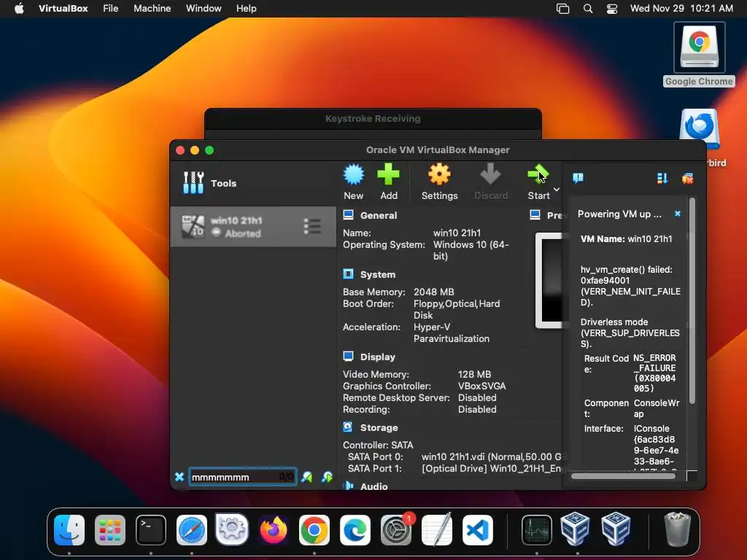Viewport: 747px width, 560px height.
Task: Close the VM search bar
Action: [x=179, y=477]
